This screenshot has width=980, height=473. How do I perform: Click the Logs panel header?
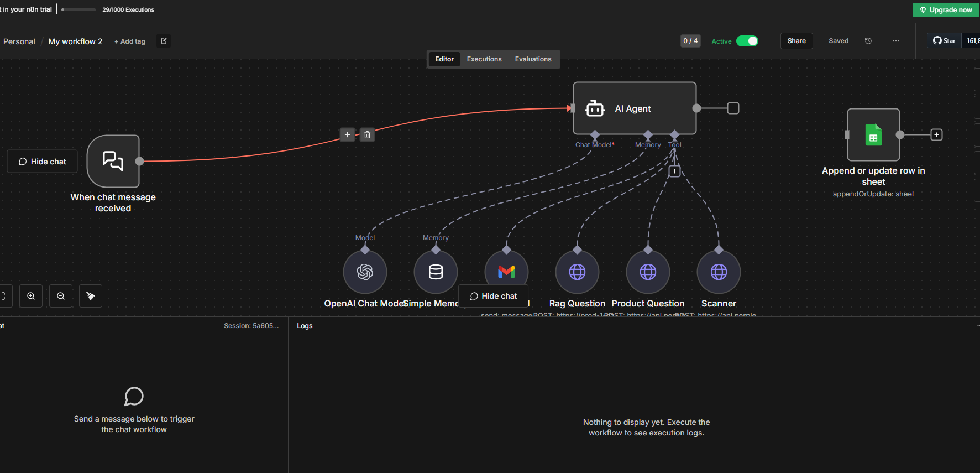point(305,326)
